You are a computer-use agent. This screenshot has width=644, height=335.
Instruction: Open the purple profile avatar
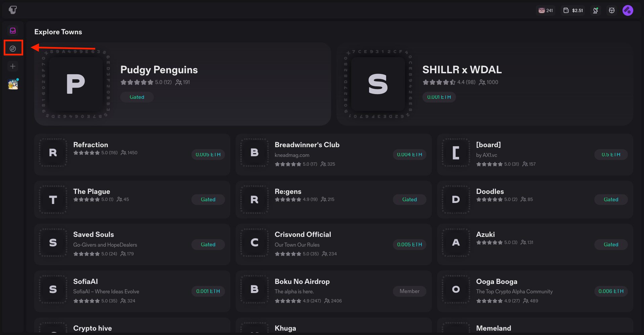pyautogui.click(x=628, y=10)
